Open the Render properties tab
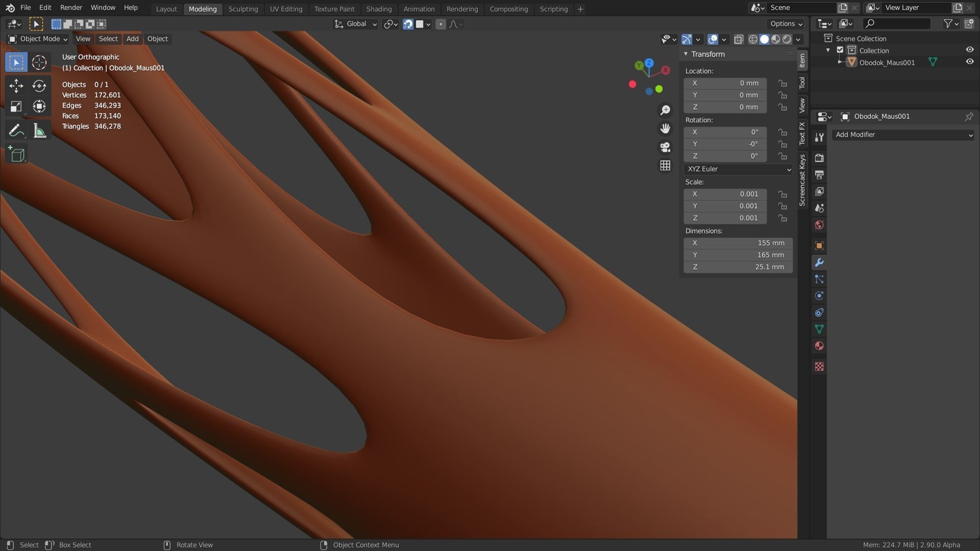The width and height of the screenshot is (980, 551). click(819, 158)
